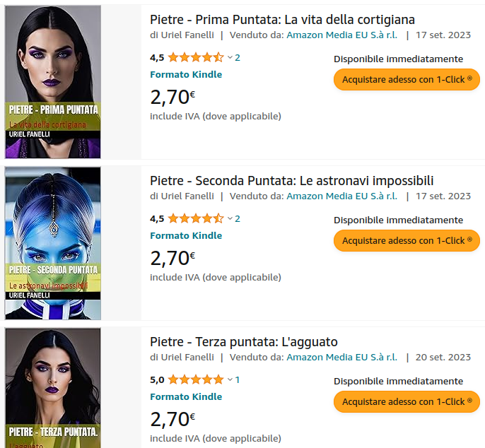
Task: Open title link La vita della cortigiana
Action: pyautogui.click(x=282, y=20)
